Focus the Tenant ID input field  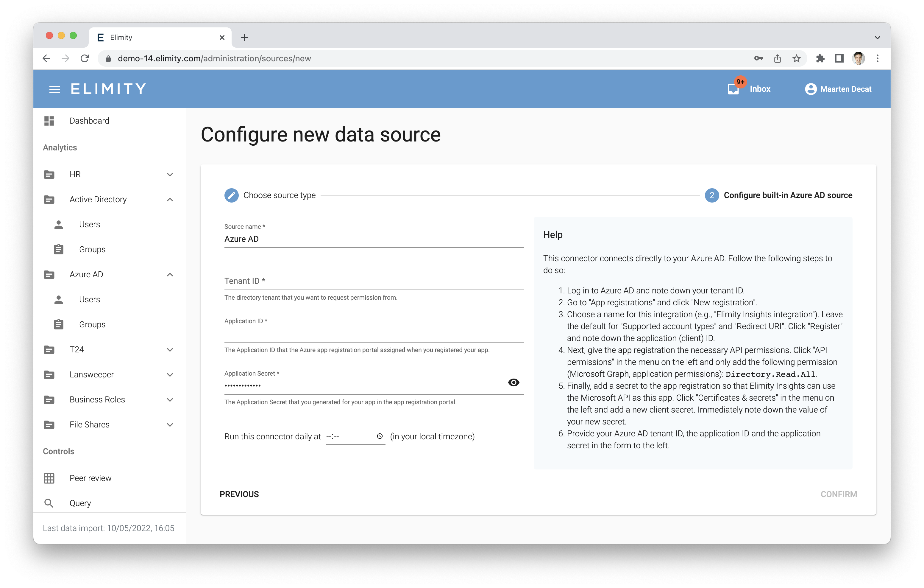374,281
